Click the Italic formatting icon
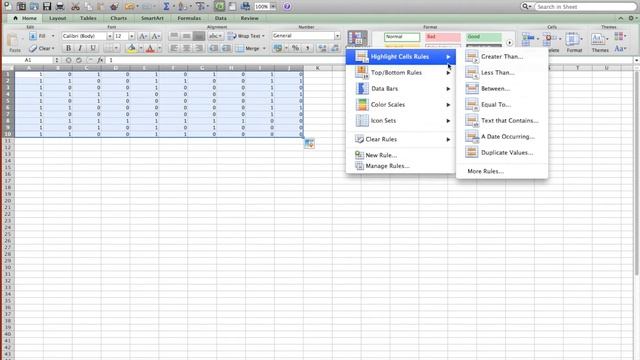The image size is (640, 360). click(80, 48)
